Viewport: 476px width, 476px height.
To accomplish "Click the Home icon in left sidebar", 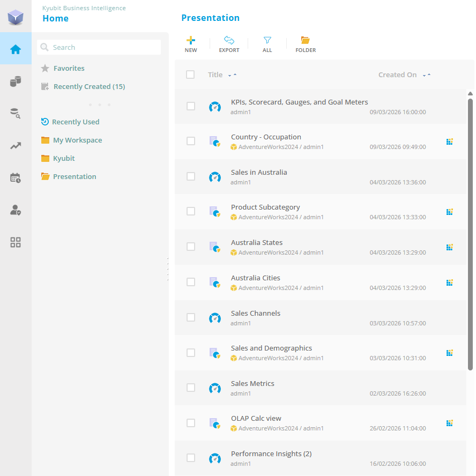I will pos(16,49).
